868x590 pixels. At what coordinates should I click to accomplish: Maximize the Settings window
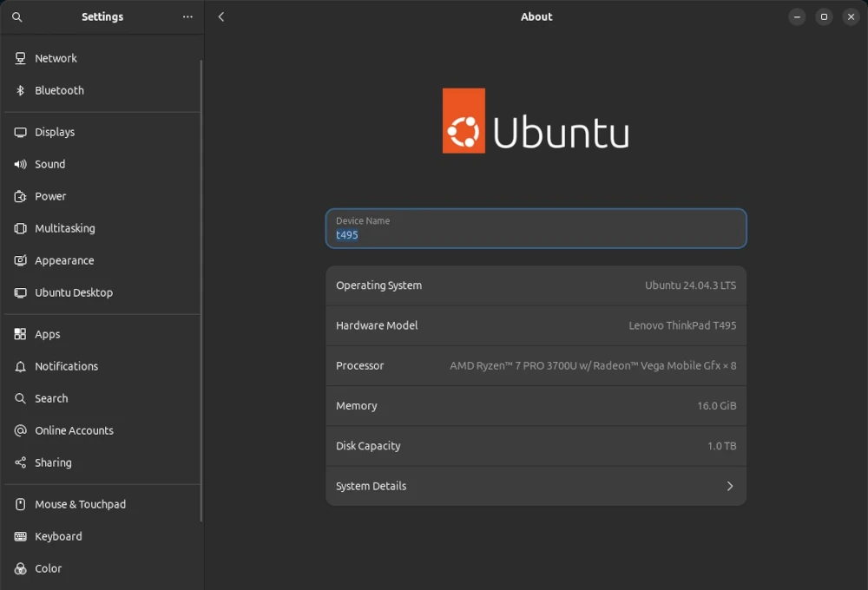[824, 17]
